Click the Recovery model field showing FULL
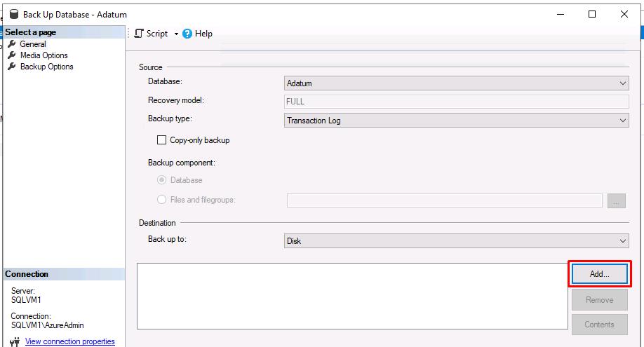 (x=456, y=102)
